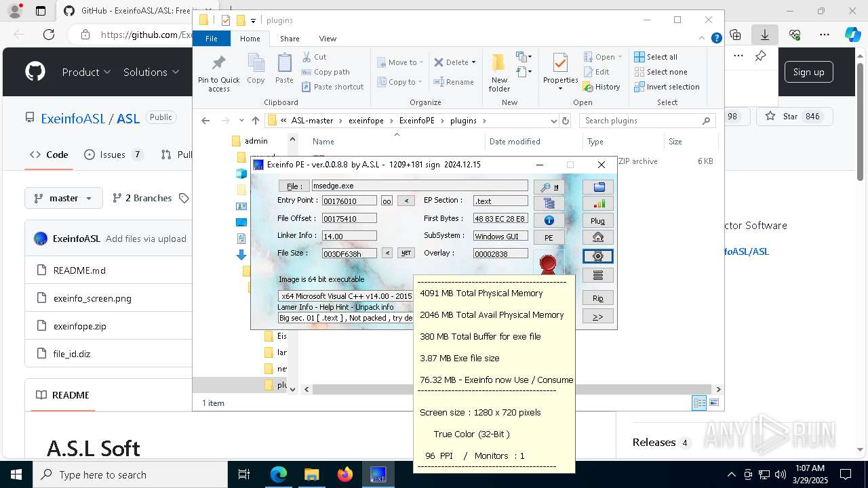Click the blue info icon in Exeinfo PE
The width and height of the screenshot is (868, 488).
(549, 220)
